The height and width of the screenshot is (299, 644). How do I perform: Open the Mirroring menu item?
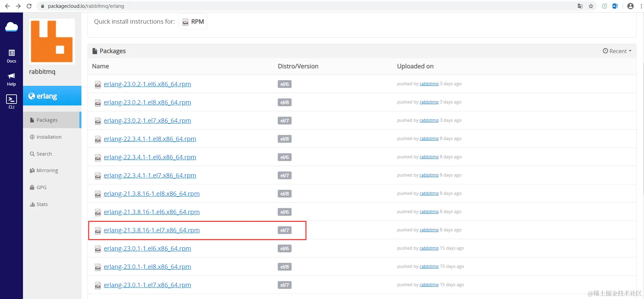click(44, 170)
